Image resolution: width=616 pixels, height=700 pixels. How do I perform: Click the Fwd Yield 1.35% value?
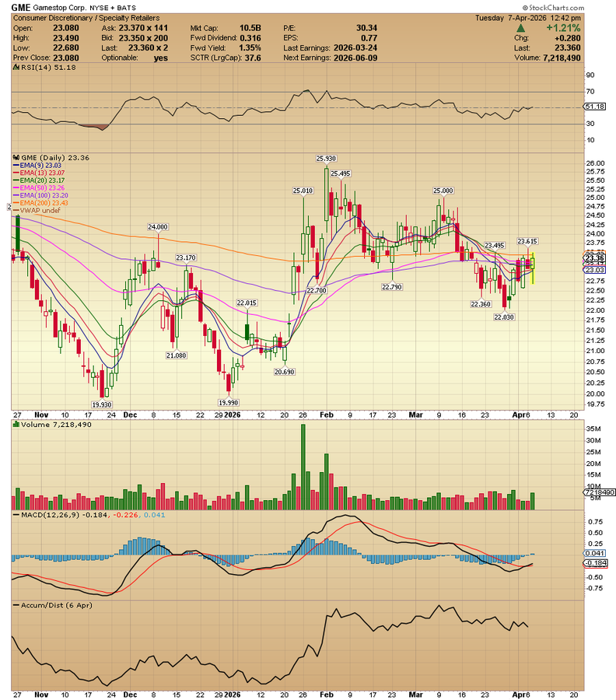click(x=250, y=47)
